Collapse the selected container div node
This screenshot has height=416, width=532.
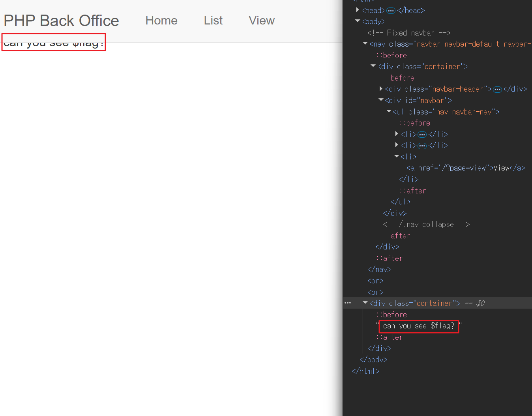coord(365,303)
